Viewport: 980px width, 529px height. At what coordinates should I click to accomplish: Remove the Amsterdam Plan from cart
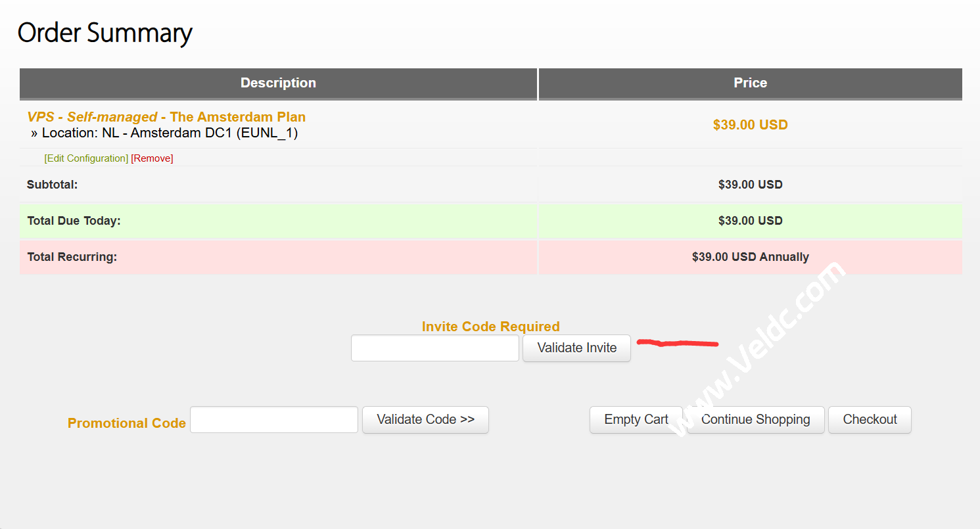(x=152, y=158)
